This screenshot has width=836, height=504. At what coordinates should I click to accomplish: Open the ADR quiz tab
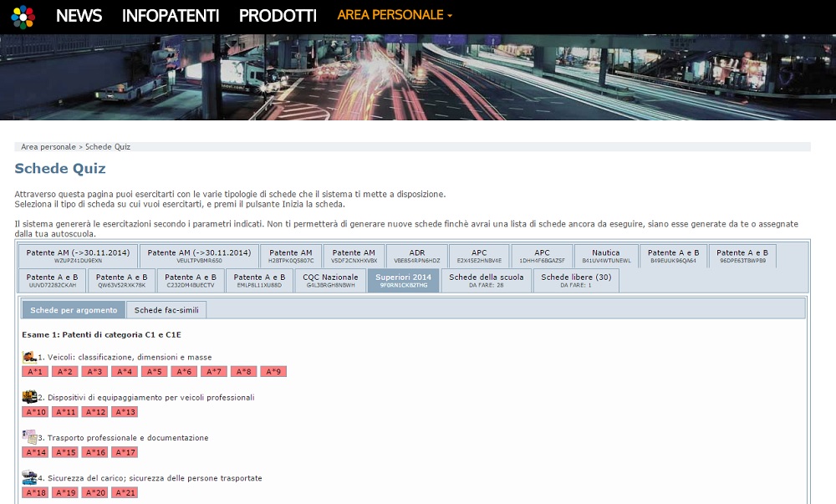click(416, 256)
